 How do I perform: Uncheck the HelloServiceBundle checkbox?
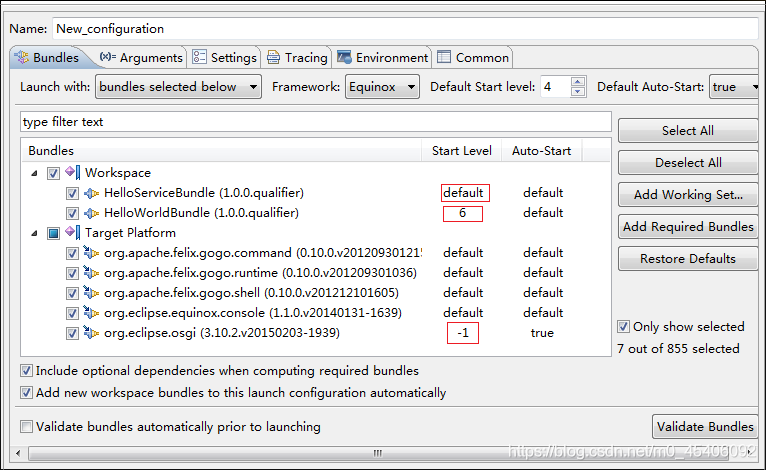click(72, 193)
